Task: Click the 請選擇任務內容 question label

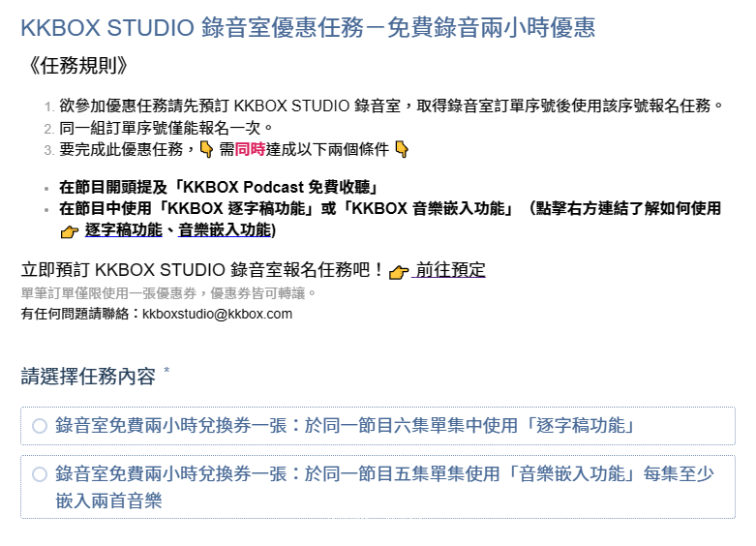Action: (x=88, y=377)
